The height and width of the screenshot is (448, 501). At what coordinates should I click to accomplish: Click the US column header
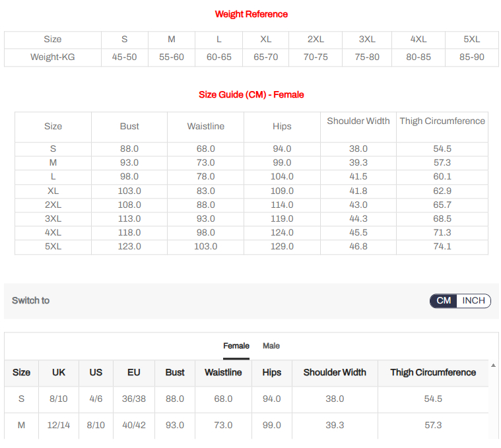point(96,373)
